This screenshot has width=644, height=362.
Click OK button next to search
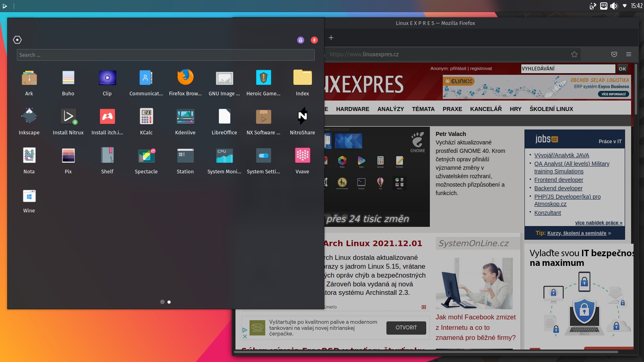[x=622, y=69]
